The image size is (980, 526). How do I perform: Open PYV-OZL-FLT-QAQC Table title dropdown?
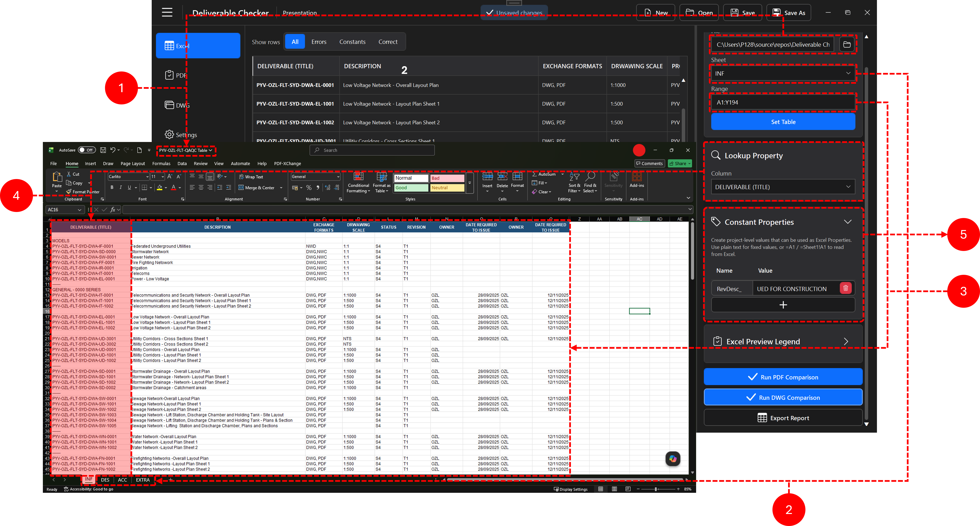pyautogui.click(x=186, y=150)
